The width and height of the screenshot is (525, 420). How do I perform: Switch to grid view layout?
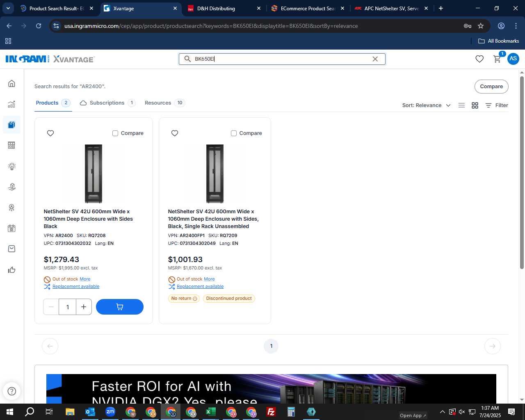pyautogui.click(x=475, y=105)
